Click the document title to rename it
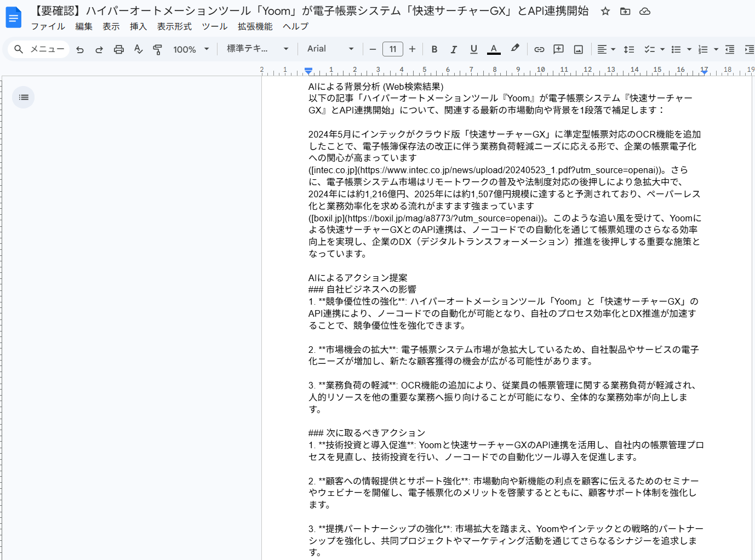 (310, 11)
